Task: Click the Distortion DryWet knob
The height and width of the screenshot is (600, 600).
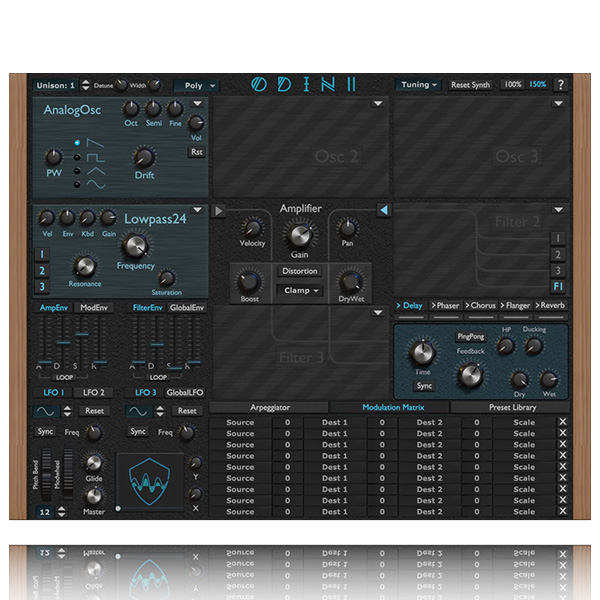Action: (351, 282)
